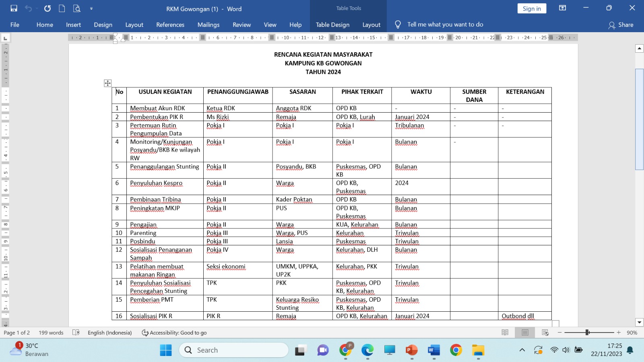Click the cell 'Kader Poktan'

tap(302, 200)
